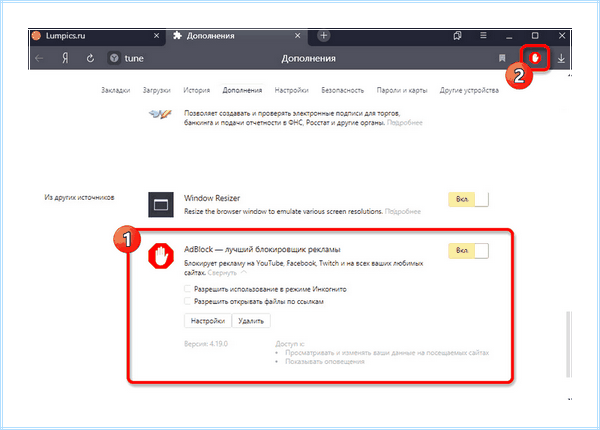This screenshot has width=600, height=430.
Task: Maximize the browser window
Action: (535, 36)
